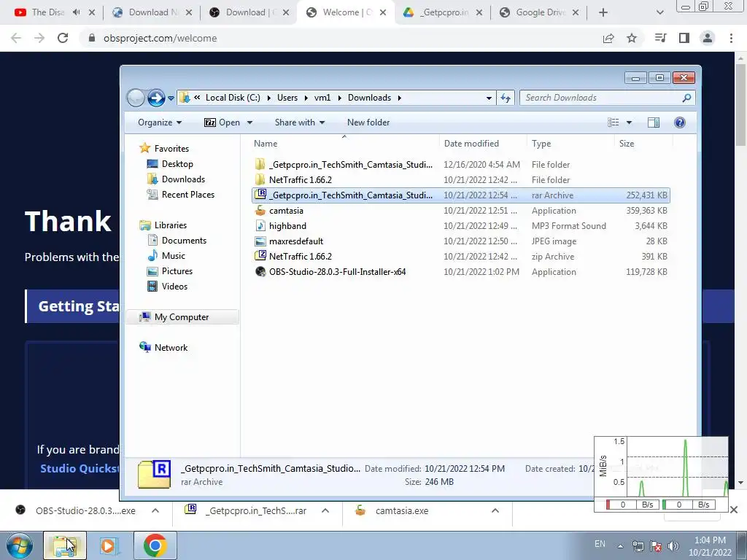Click the change view icon

(613, 122)
